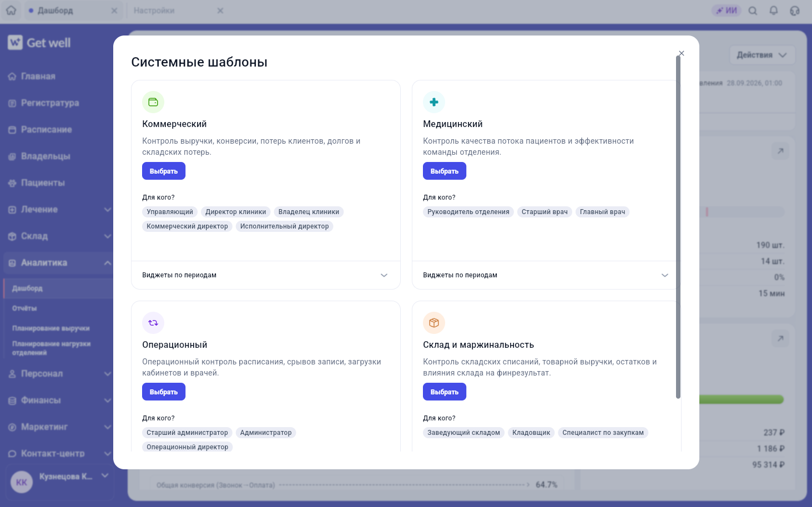Click the Главный врач tag
812x507 pixels.
602,212
